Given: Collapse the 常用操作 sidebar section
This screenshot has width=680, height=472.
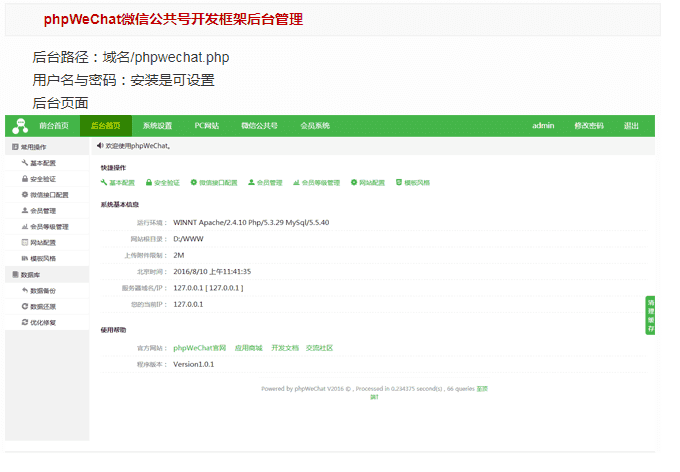Looking at the screenshot, I should pos(47,147).
